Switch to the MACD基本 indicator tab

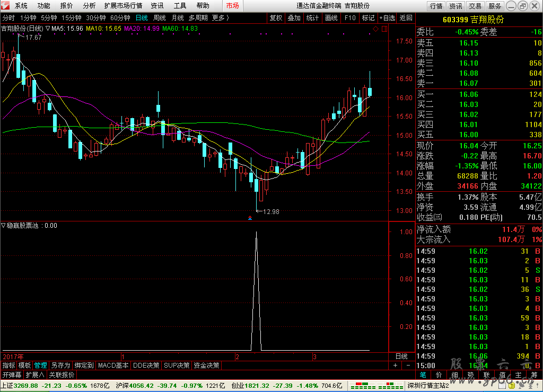point(113,366)
